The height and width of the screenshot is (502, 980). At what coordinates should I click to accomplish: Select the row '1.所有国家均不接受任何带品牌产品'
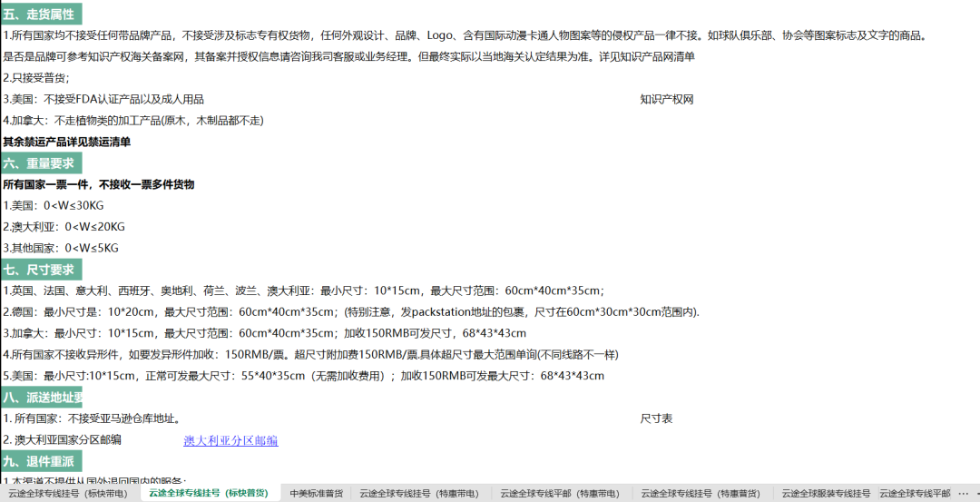click(465, 35)
